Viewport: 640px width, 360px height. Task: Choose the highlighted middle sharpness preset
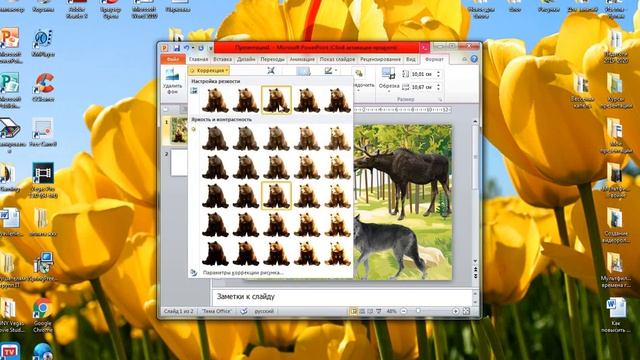pyautogui.click(x=276, y=100)
